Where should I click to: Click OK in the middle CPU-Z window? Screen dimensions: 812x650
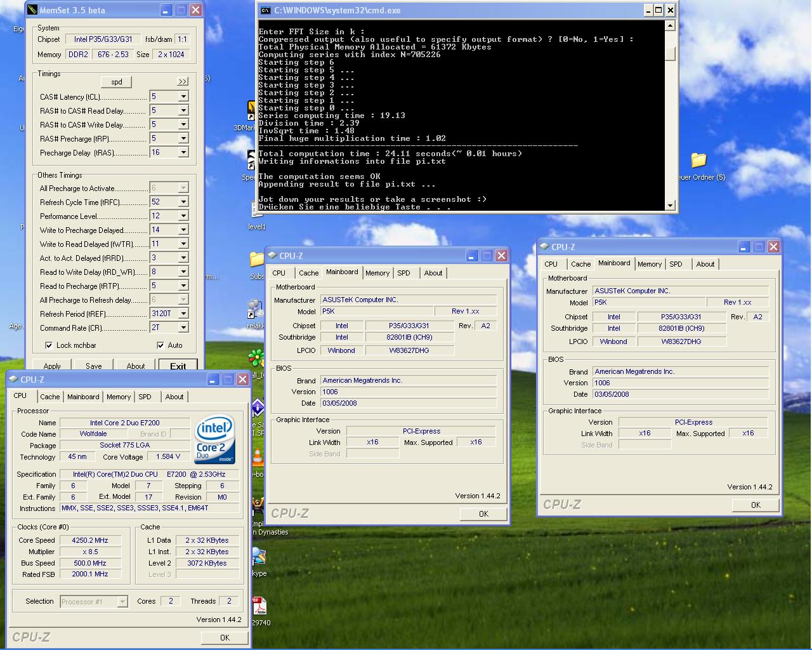pos(483,514)
